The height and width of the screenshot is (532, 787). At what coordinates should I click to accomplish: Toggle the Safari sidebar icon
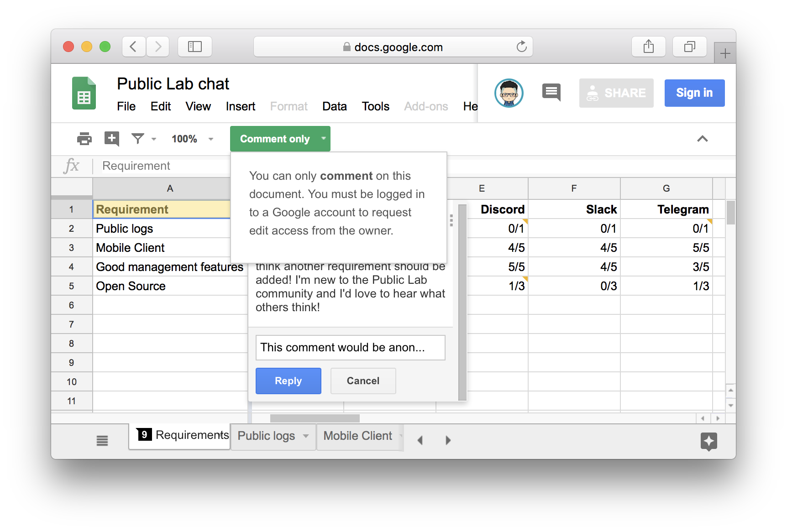195,47
